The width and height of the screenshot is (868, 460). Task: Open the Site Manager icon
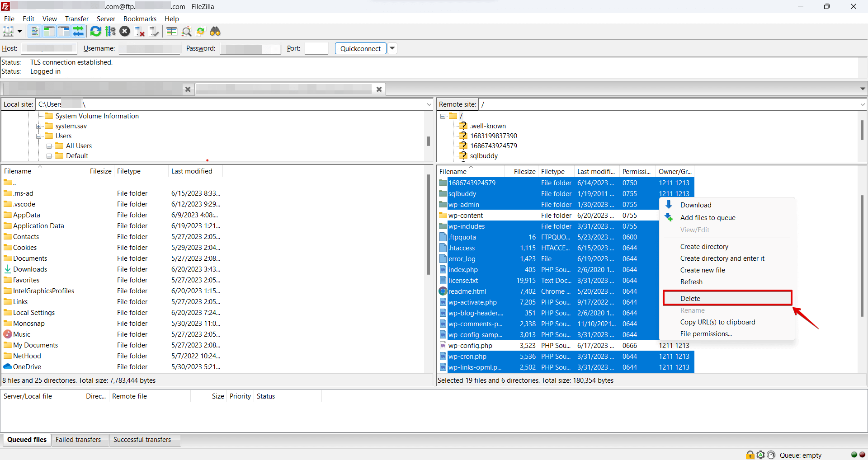[x=8, y=31]
